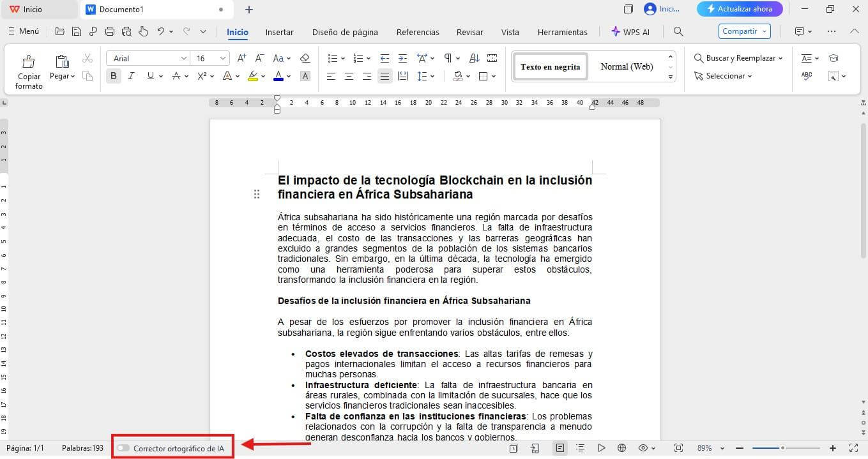Screen dimensions: 868x459
Task: Apply italic formatting
Action: [132, 76]
